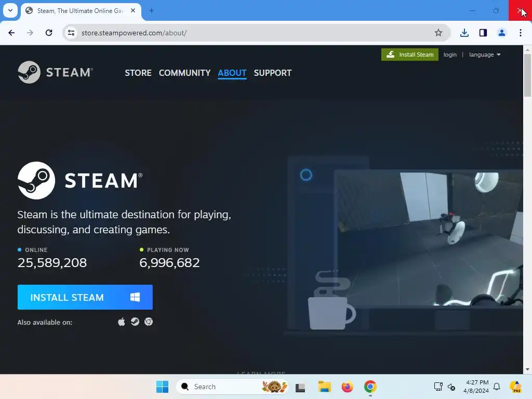Open the COMMUNITY menu item
This screenshot has width=532, height=399.
(184, 73)
